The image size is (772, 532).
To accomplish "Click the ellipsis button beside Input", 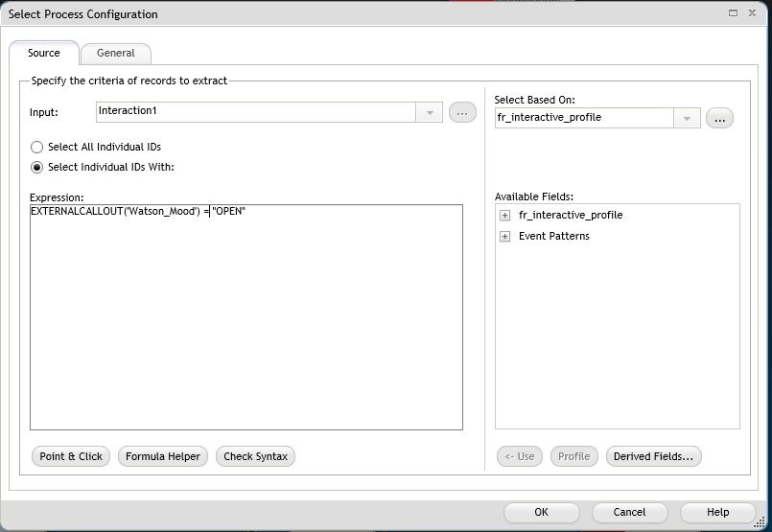I will (462, 113).
